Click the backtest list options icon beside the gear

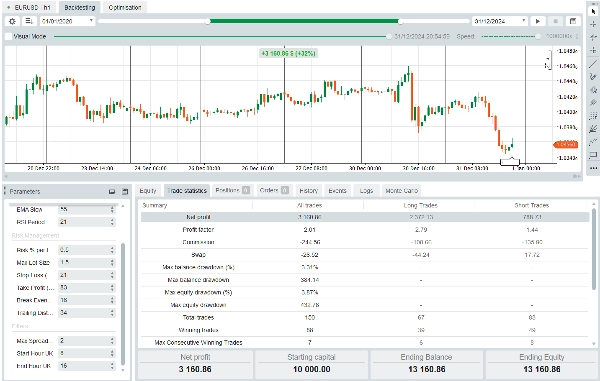pos(29,21)
